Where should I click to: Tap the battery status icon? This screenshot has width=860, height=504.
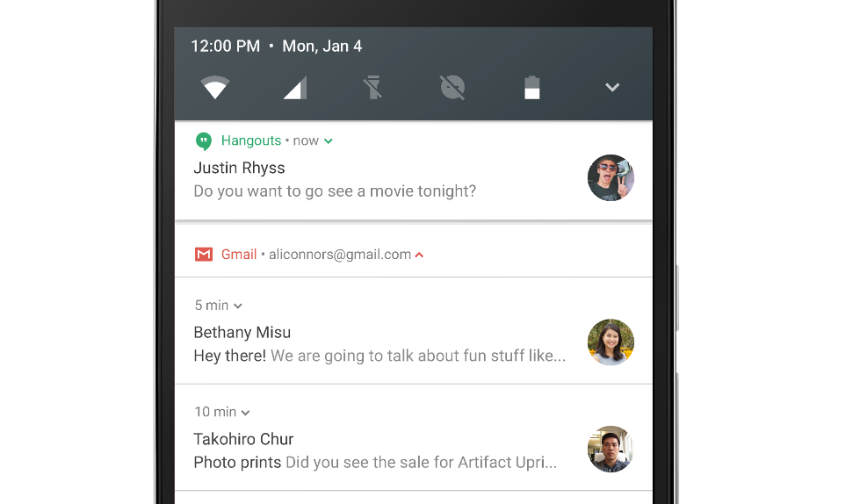(x=531, y=88)
